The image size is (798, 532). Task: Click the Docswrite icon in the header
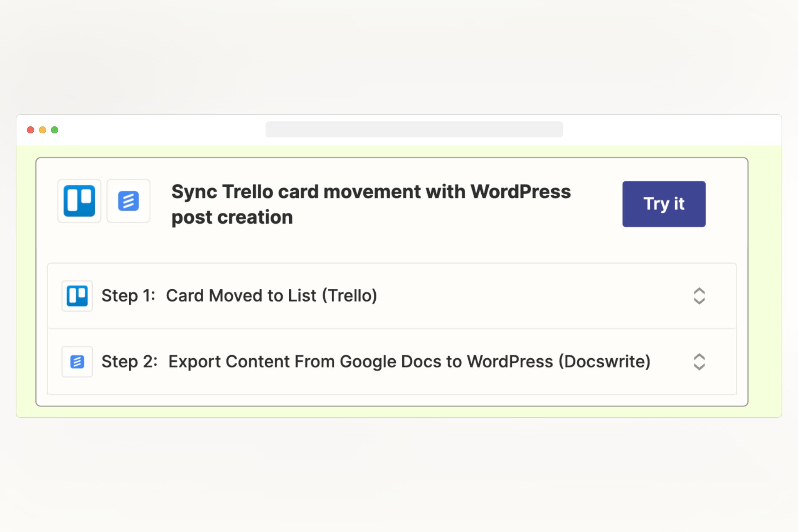coord(128,201)
